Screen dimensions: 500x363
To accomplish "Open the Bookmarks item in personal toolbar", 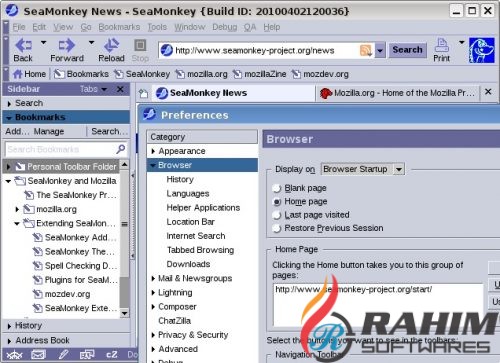I will click(x=81, y=74).
